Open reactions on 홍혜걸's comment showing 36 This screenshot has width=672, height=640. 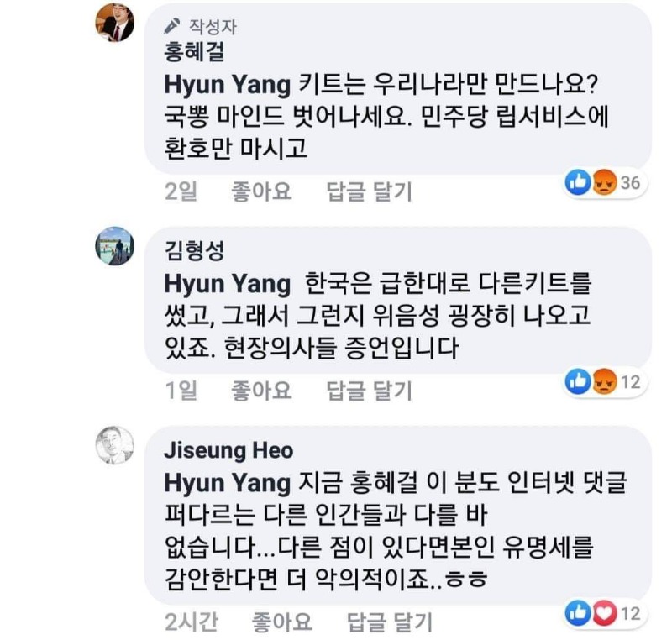(x=603, y=182)
